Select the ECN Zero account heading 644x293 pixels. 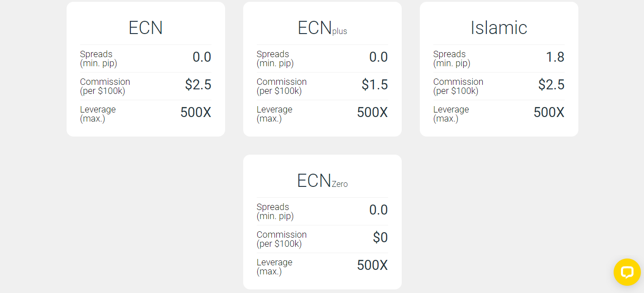tap(322, 181)
